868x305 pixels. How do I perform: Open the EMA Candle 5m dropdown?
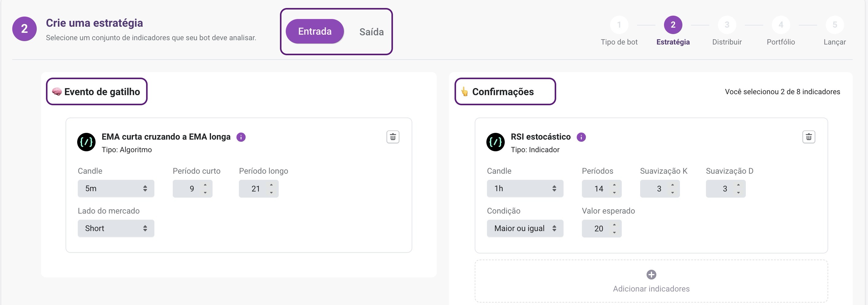[x=116, y=188]
